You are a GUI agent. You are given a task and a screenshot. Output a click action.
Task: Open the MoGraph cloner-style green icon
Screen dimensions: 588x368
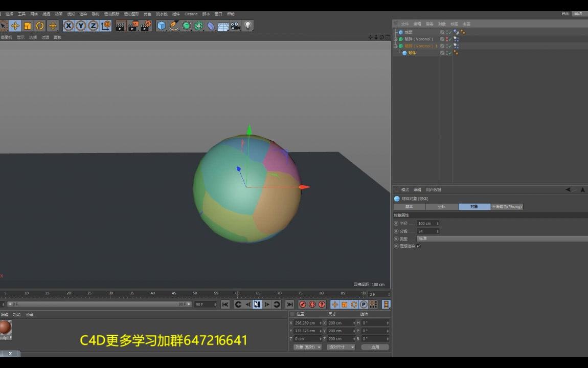(x=199, y=26)
